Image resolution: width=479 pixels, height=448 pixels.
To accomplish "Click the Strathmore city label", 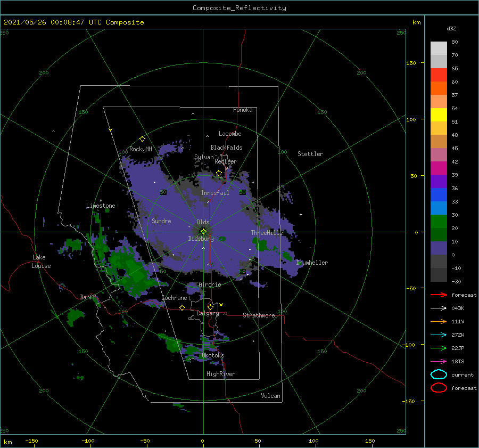I will click(x=259, y=315).
